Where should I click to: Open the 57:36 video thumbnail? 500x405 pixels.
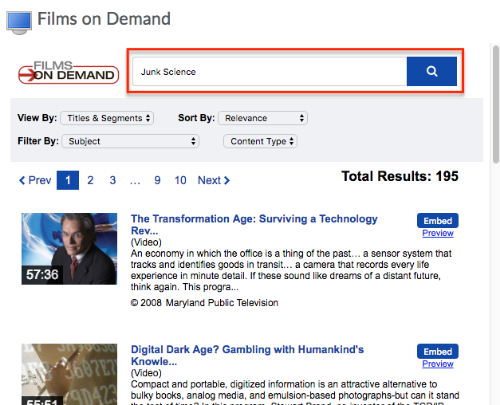[x=69, y=249]
